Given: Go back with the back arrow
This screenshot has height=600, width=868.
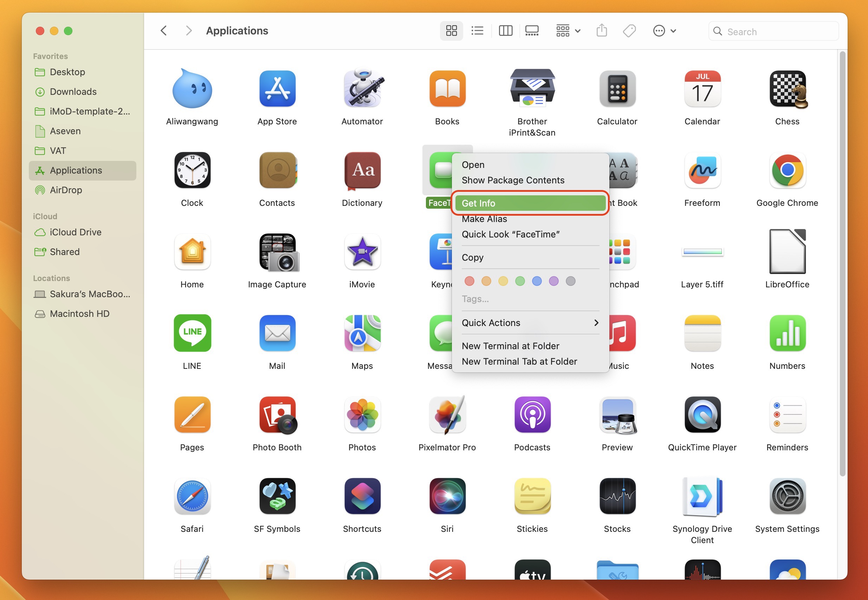Looking at the screenshot, I should pos(164,31).
